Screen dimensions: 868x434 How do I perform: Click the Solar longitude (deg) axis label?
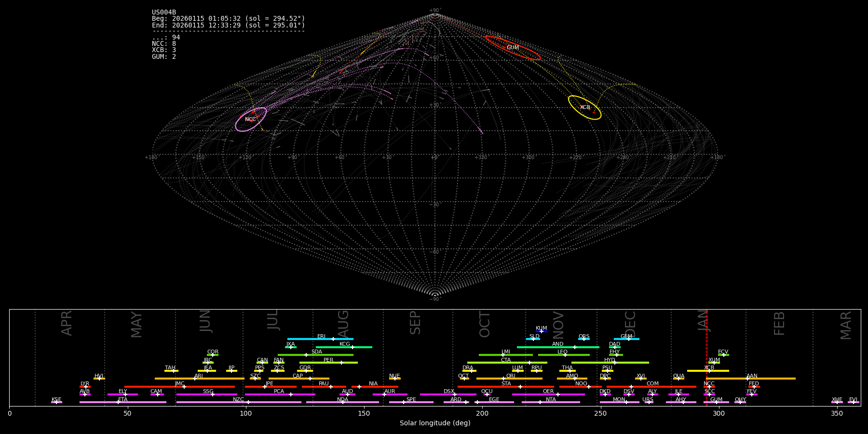(435, 423)
